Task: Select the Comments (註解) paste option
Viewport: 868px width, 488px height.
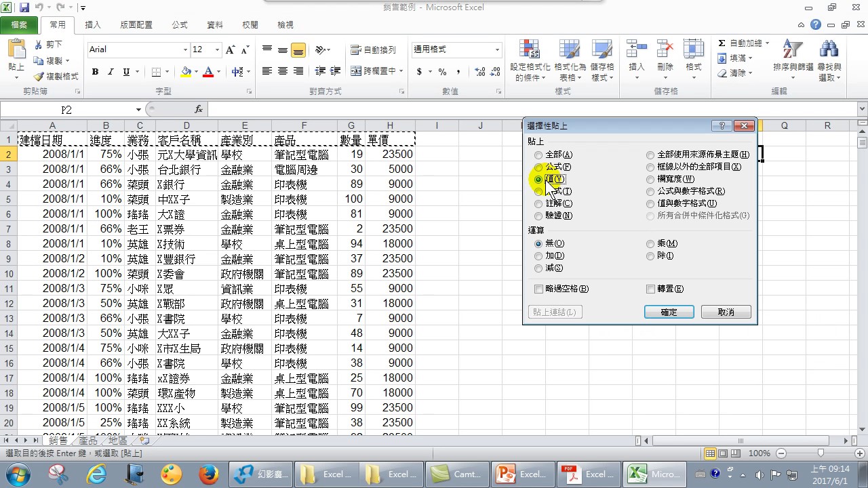Action: coord(538,203)
